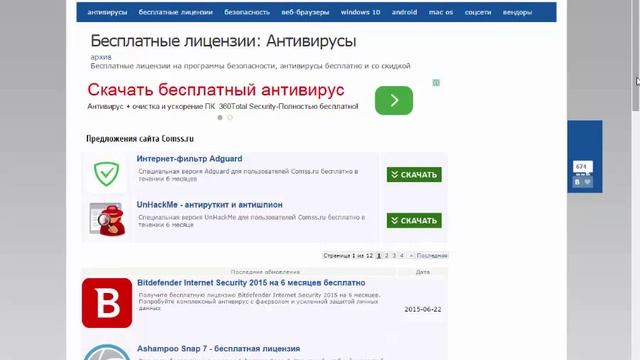Viewport: 640px width, 360px height.
Task: Click the 'Бесплатные лицензии: Антивирусы' page heading
Action: click(223, 41)
